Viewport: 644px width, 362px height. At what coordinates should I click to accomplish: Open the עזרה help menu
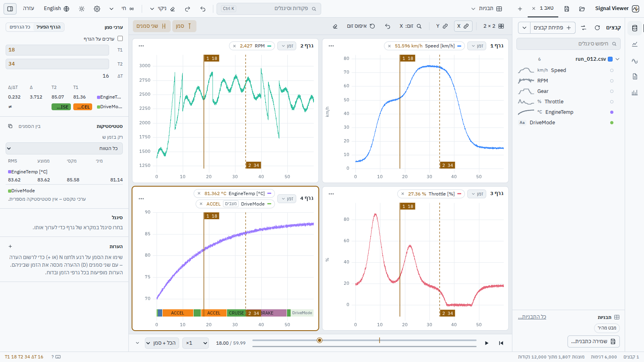[29, 8]
